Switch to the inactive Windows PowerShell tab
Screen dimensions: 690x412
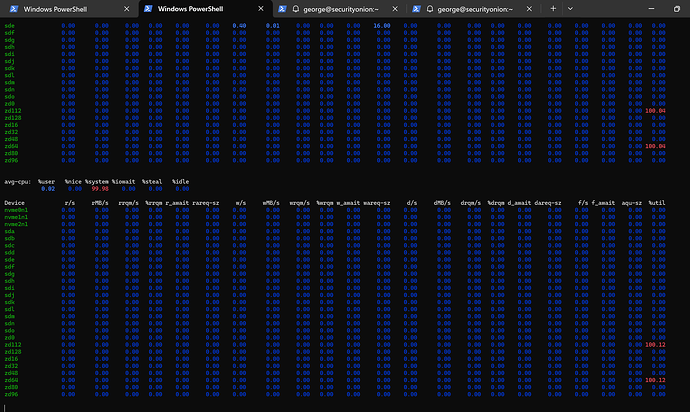[x=70, y=9]
